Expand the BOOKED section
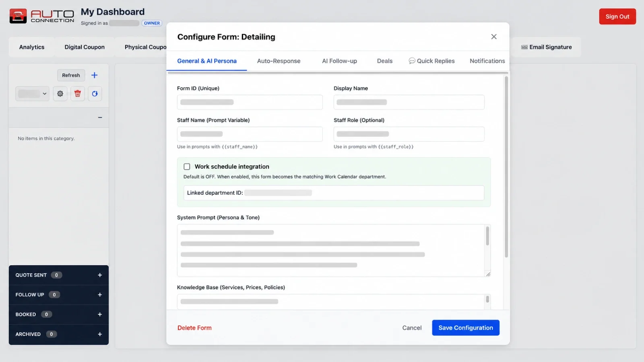Screen dimensions: 644x362 (x=100, y=315)
